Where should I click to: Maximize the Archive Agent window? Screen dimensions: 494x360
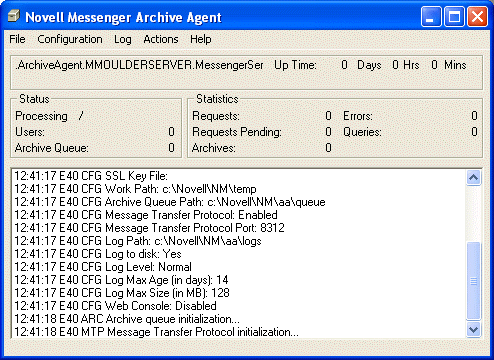pos(454,16)
